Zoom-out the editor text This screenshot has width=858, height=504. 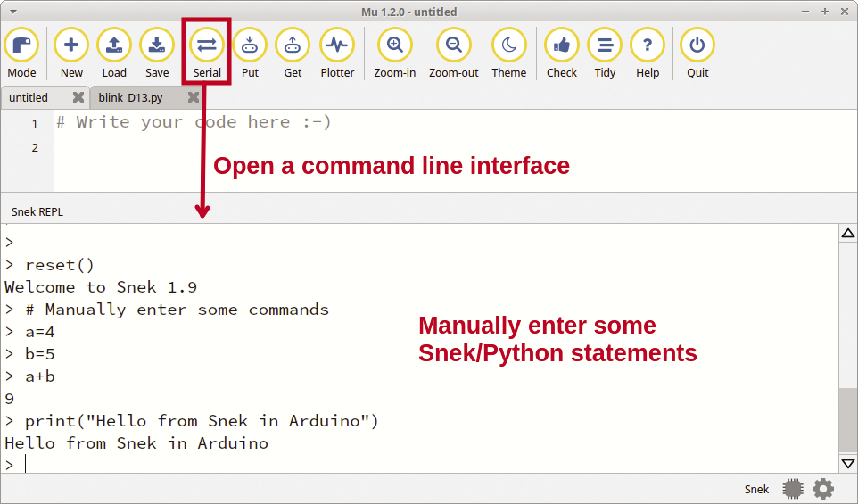tap(454, 54)
